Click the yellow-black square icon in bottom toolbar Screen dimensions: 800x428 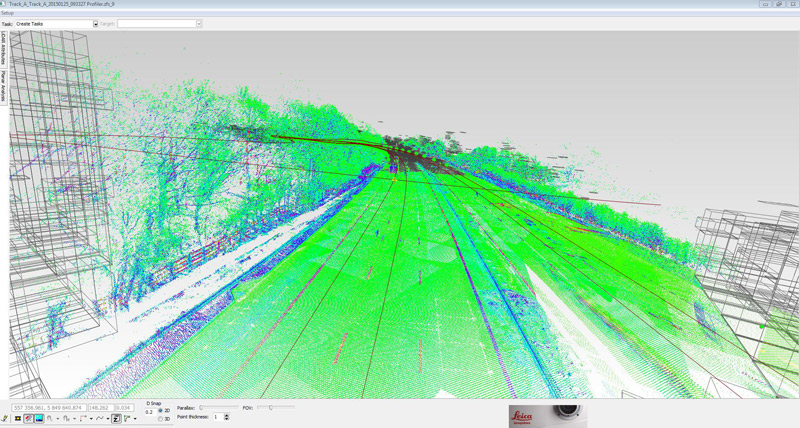point(18,419)
